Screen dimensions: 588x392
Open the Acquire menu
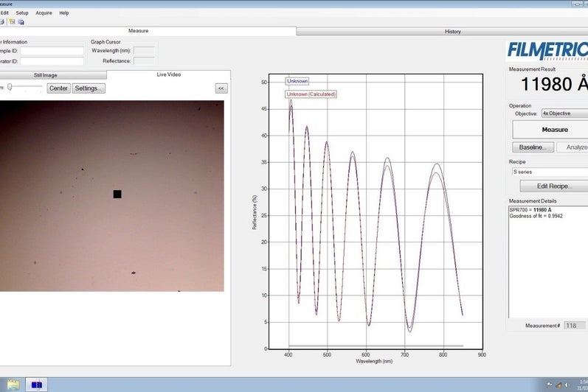44,13
